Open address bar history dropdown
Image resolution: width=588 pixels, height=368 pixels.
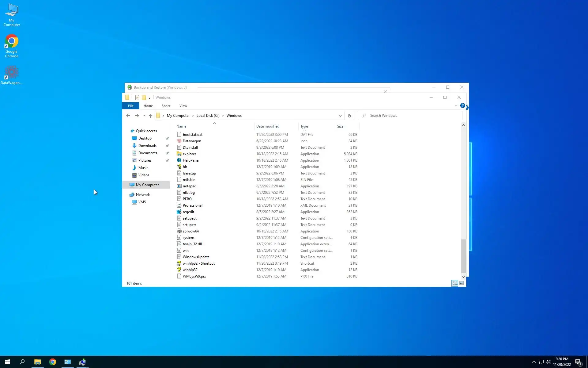pyautogui.click(x=340, y=116)
